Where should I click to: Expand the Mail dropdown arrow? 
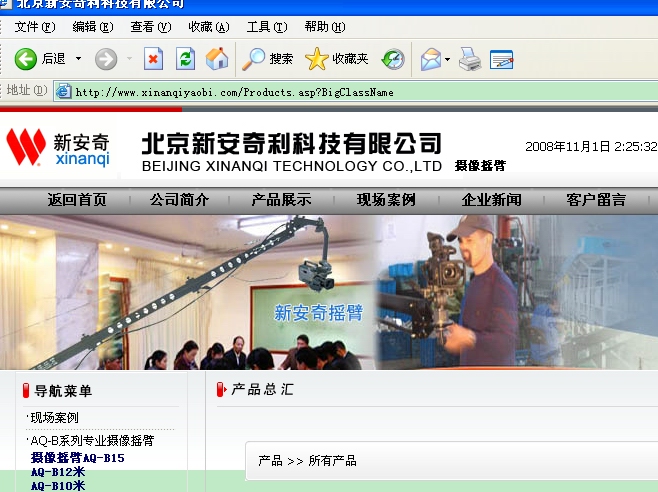(447, 59)
